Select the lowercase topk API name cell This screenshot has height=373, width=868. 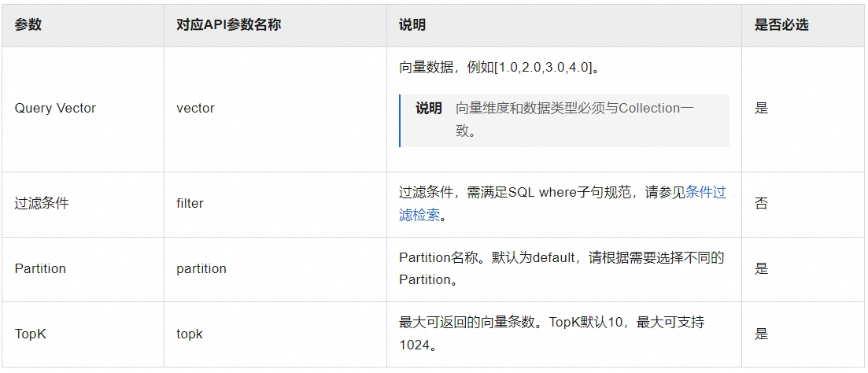coord(190,334)
